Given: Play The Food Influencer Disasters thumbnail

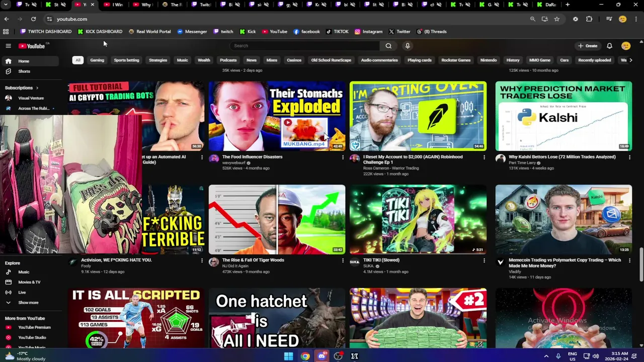Looking at the screenshot, I should point(277,116).
